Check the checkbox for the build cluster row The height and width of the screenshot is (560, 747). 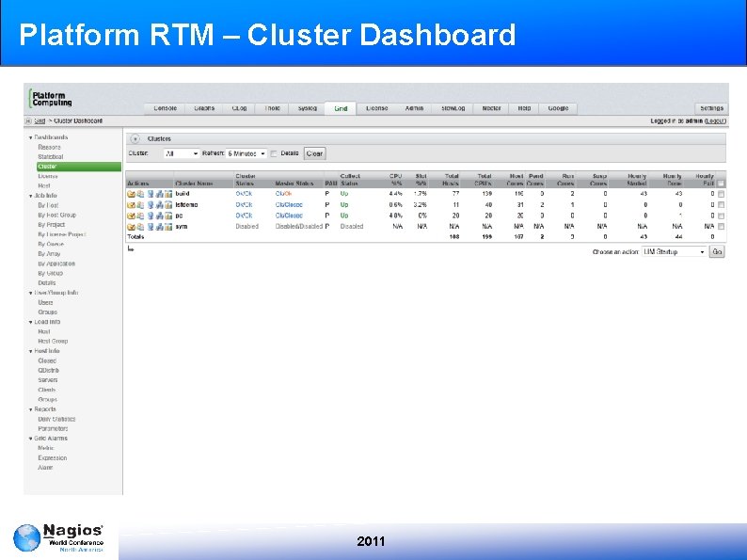(721, 194)
